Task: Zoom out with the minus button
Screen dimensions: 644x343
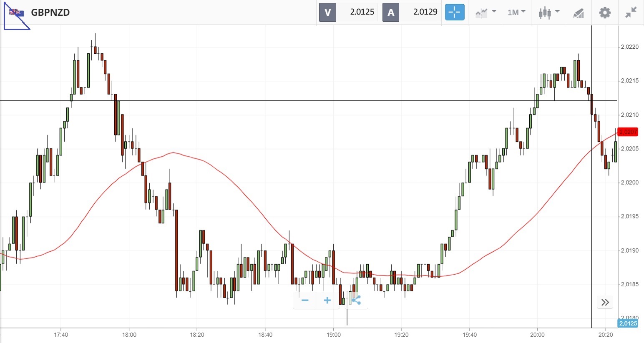Action: (305, 300)
